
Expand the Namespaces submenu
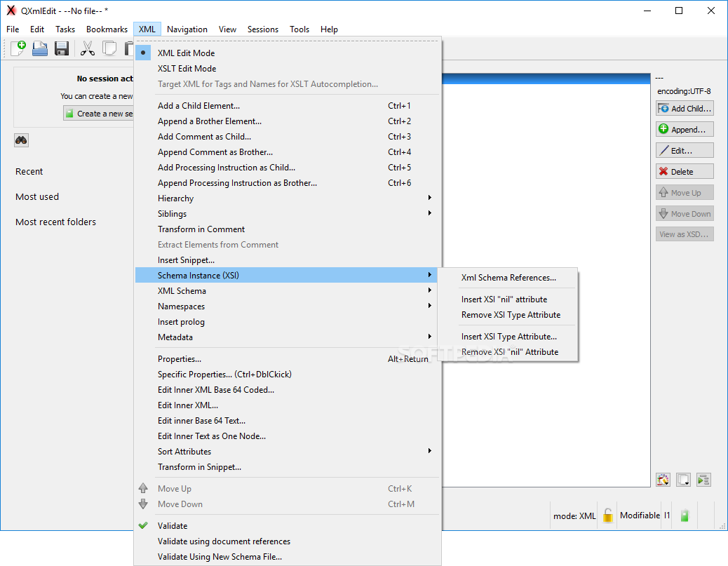[288, 306]
